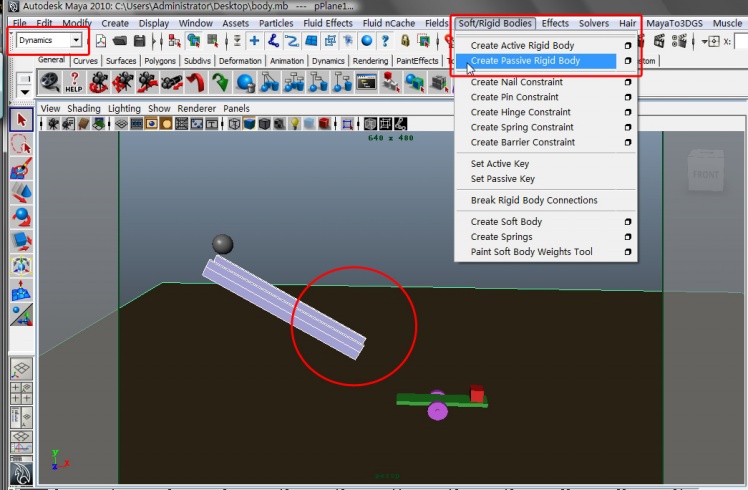Screen dimensions: 748x490
Task: Choose Create Passive Rigid Body
Action: point(536,61)
